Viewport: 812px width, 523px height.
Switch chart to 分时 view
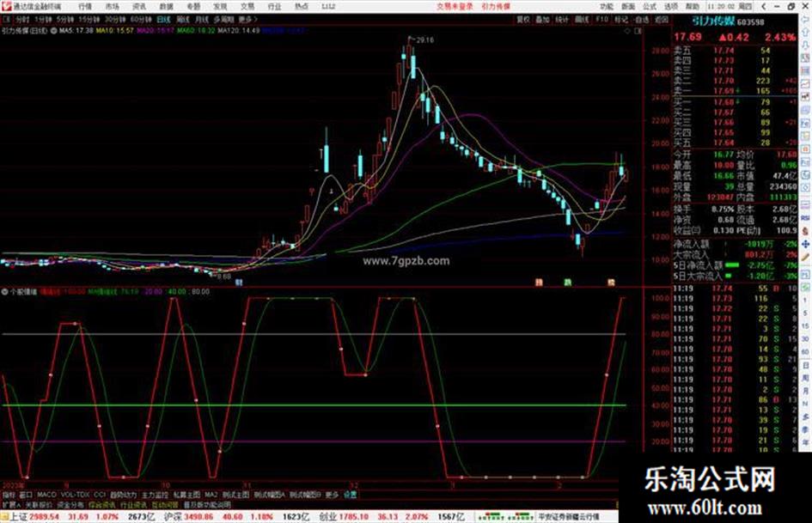pos(22,19)
